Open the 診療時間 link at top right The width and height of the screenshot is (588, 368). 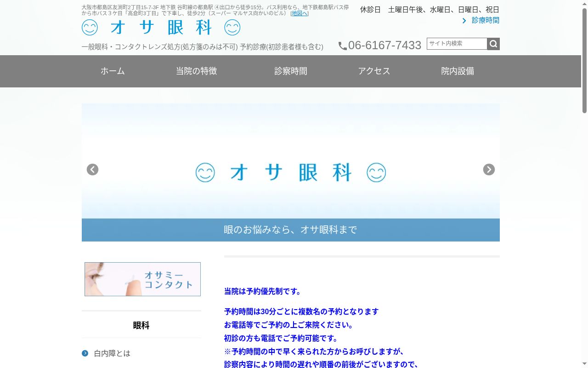(x=486, y=20)
